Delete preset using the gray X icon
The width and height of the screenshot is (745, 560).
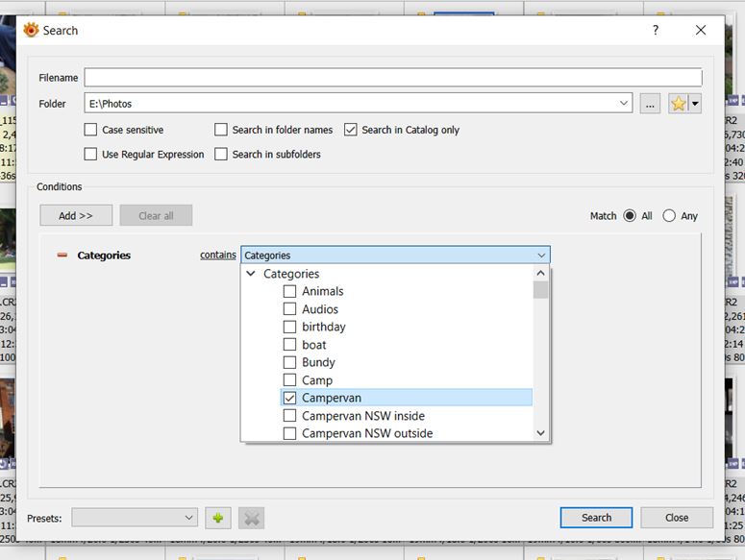point(251,518)
